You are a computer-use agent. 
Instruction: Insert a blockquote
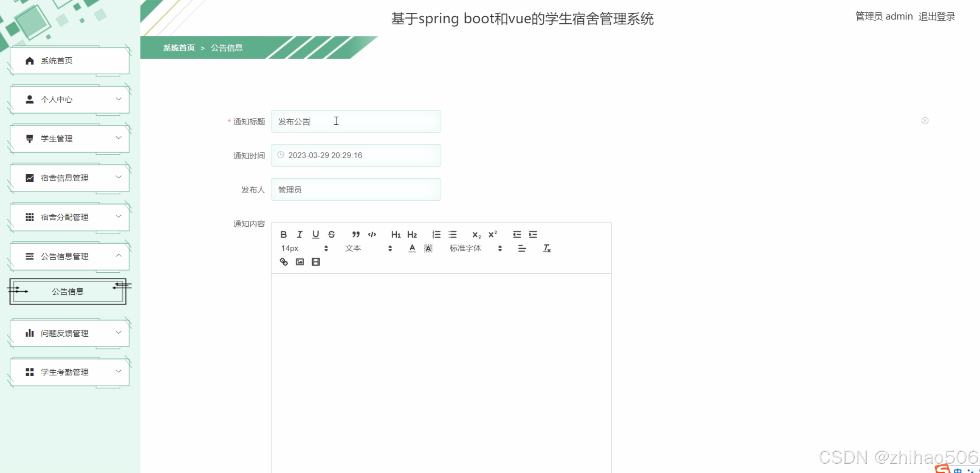[x=356, y=234]
